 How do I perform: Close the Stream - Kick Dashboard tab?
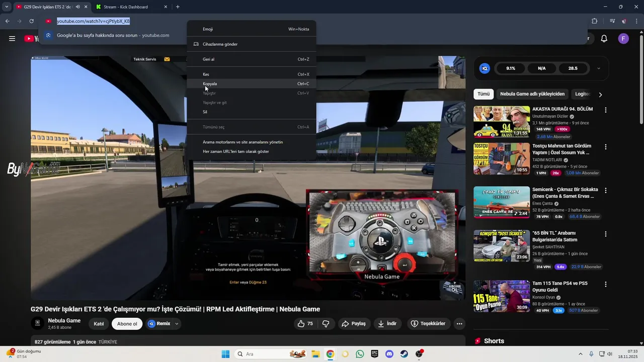coord(166,7)
